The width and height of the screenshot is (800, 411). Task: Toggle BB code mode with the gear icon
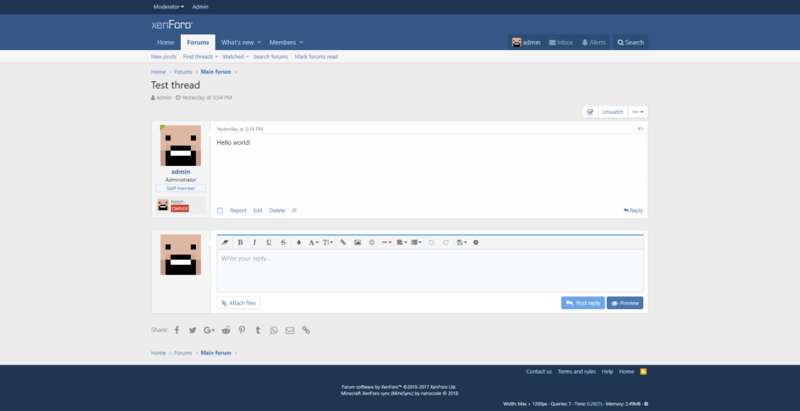(476, 242)
